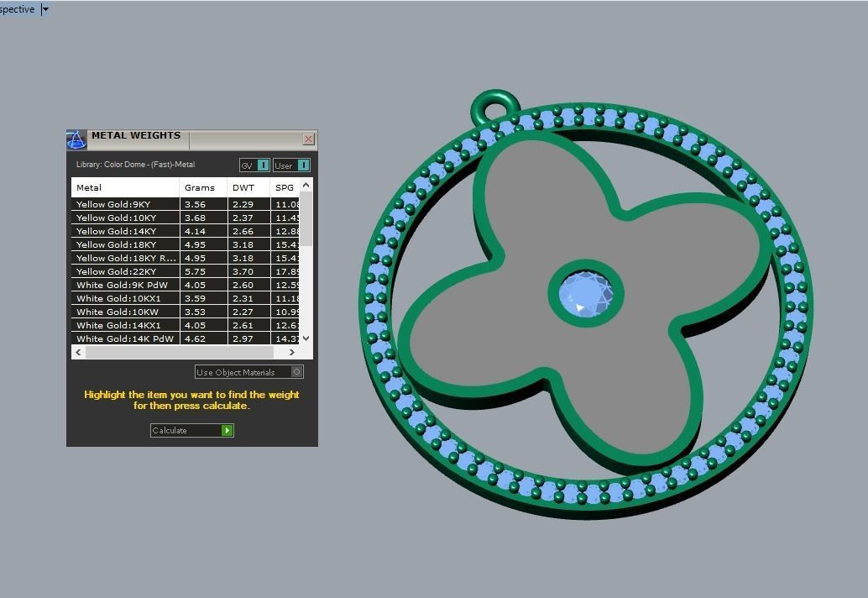Select the White Gold:14KX1 row

tap(186, 325)
